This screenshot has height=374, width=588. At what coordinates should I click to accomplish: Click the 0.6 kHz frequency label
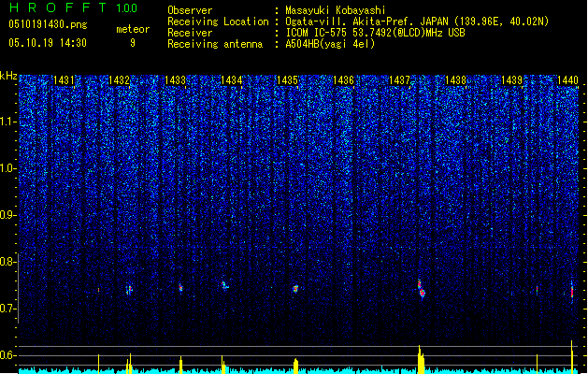[x=7, y=355]
